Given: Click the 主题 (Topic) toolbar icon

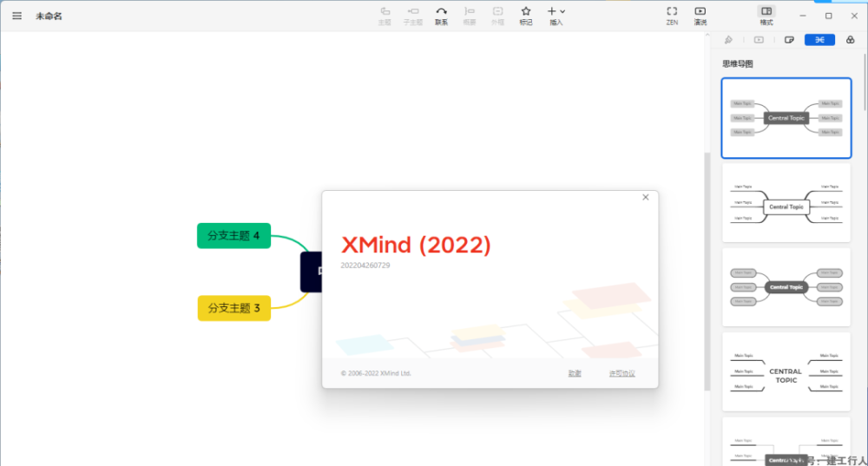Looking at the screenshot, I should pyautogui.click(x=385, y=16).
